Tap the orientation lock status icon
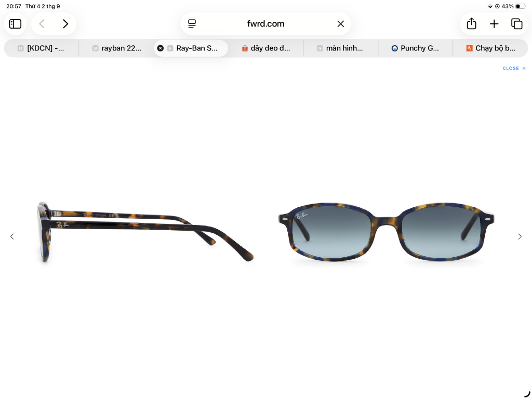The image size is (532, 399). click(x=497, y=6)
